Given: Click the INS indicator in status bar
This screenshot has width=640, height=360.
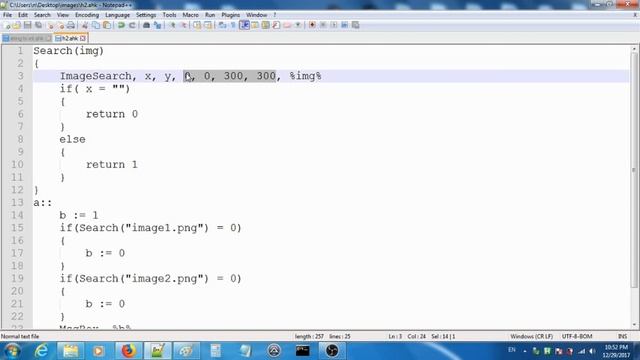Looking at the screenshot, I should 622,336.
